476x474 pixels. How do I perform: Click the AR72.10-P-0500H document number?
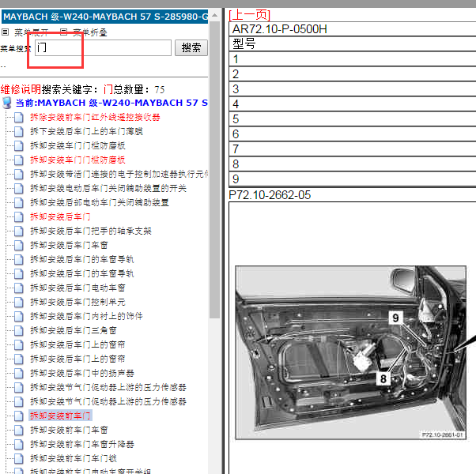point(280,29)
